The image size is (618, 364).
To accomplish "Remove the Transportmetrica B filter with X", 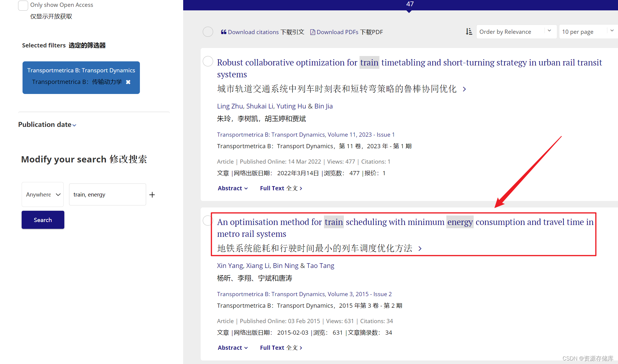I will point(128,82).
